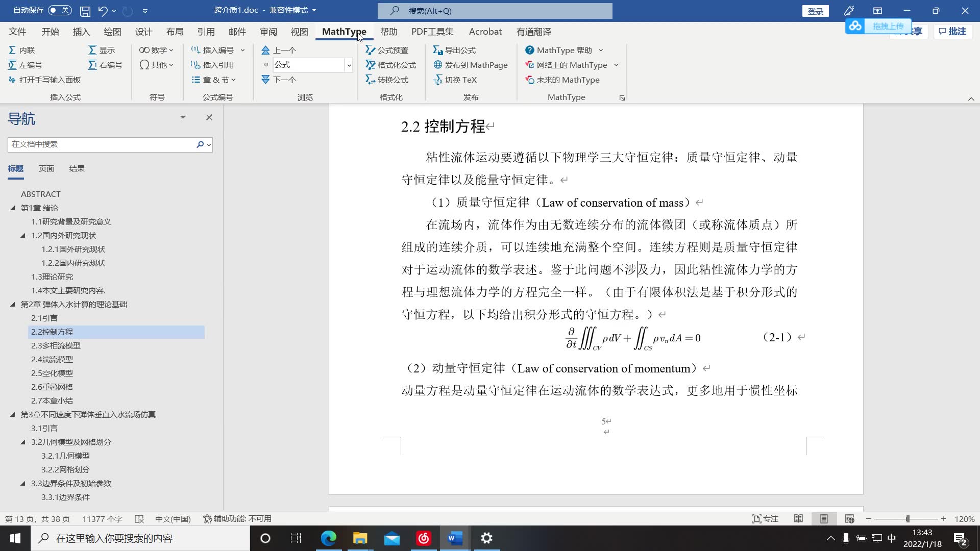
Task: Select radio button beside 公式 combo box
Action: (266, 65)
